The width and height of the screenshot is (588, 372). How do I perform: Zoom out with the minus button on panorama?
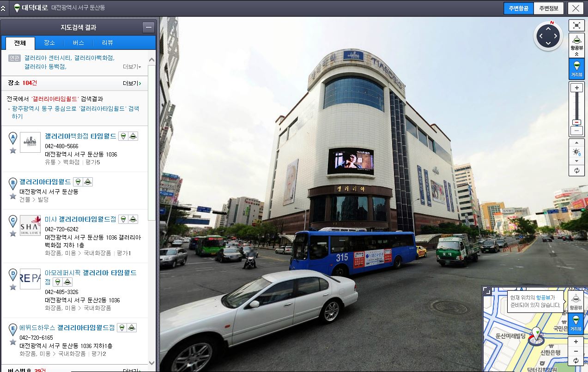tap(576, 131)
